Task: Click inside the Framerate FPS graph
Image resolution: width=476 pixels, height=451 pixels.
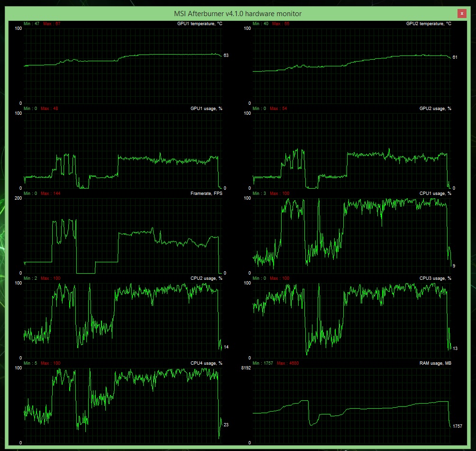Action: 123,236
